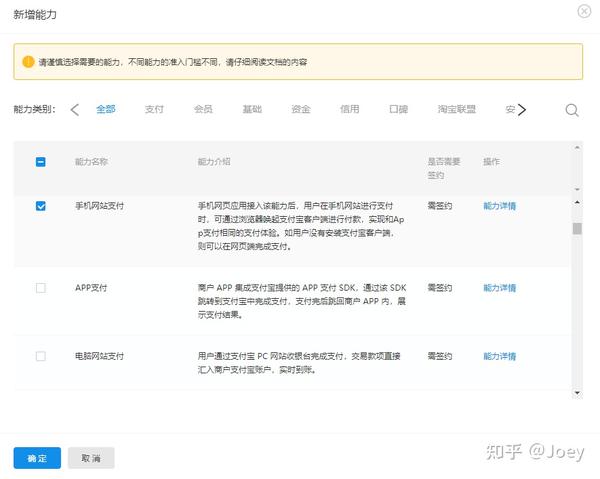Click the 手机网站支付 description text
The height and width of the screenshot is (479, 600).
pos(301,226)
